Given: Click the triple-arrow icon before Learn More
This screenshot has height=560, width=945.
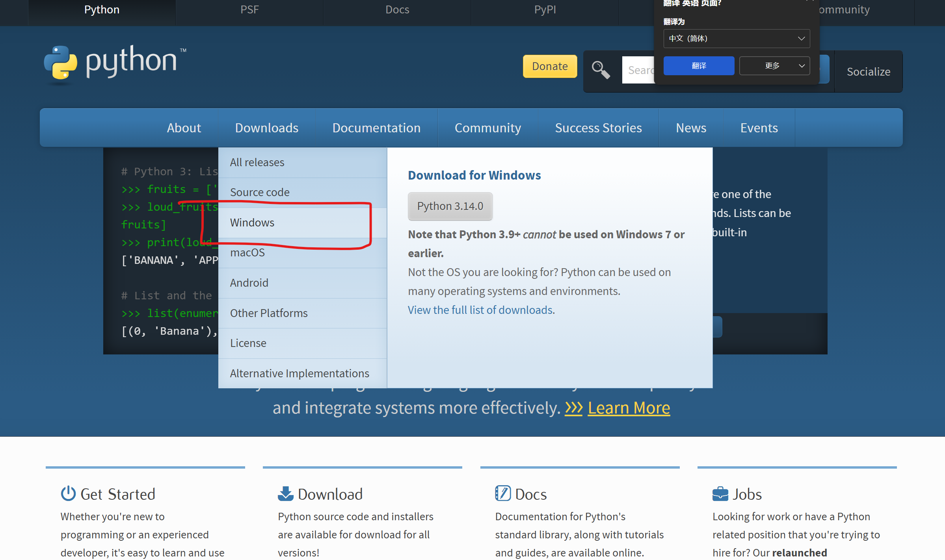Looking at the screenshot, I should pos(574,408).
